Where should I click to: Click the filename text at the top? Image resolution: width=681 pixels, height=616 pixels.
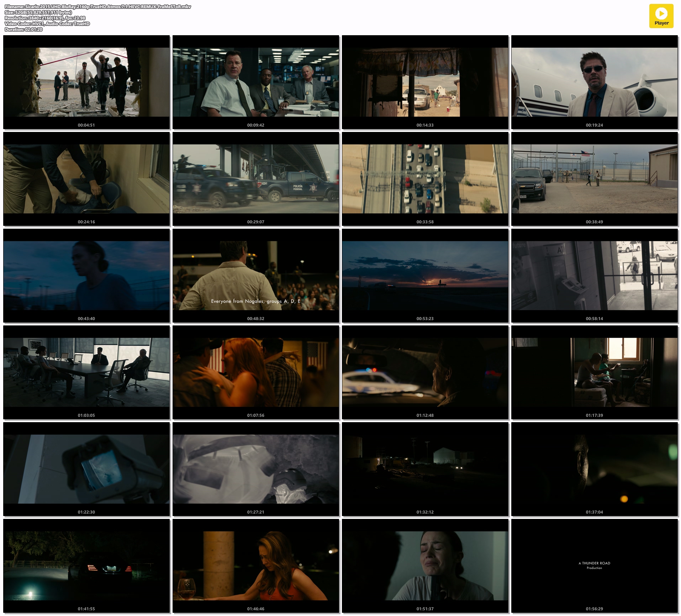(x=98, y=7)
